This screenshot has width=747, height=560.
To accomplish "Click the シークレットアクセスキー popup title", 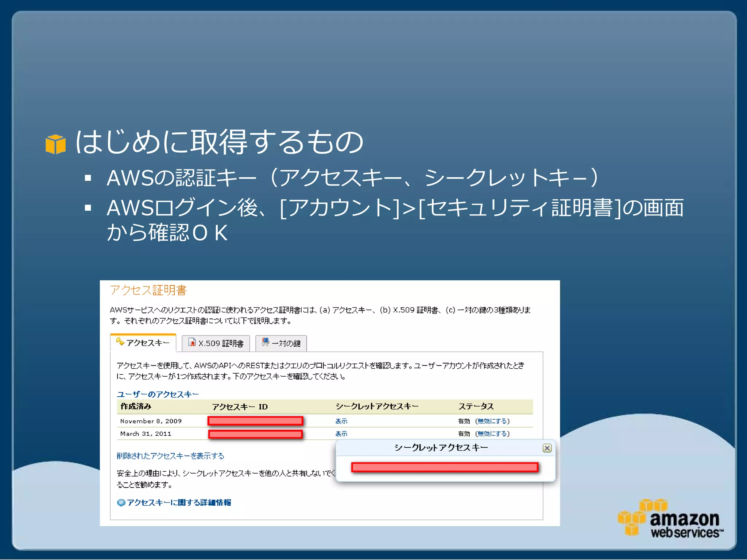I will click(x=441, y=447).
